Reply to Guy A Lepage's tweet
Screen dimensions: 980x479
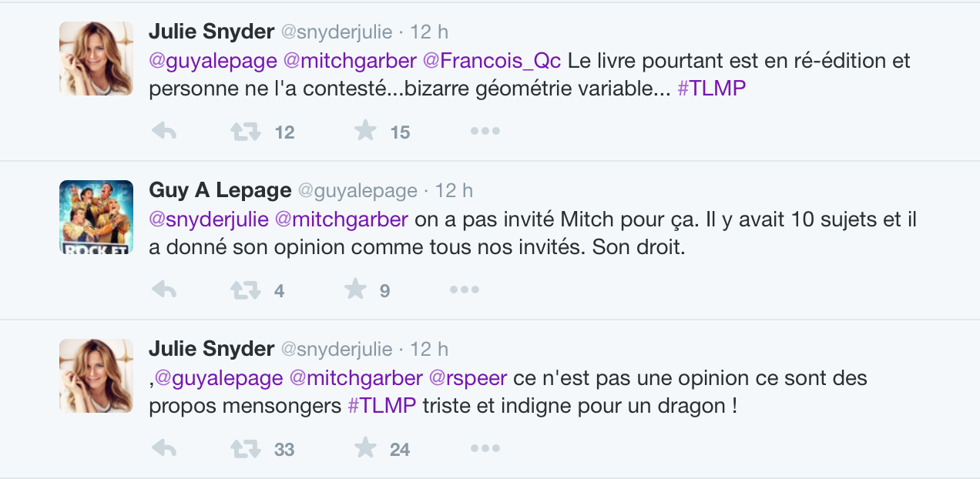(164, 290)
